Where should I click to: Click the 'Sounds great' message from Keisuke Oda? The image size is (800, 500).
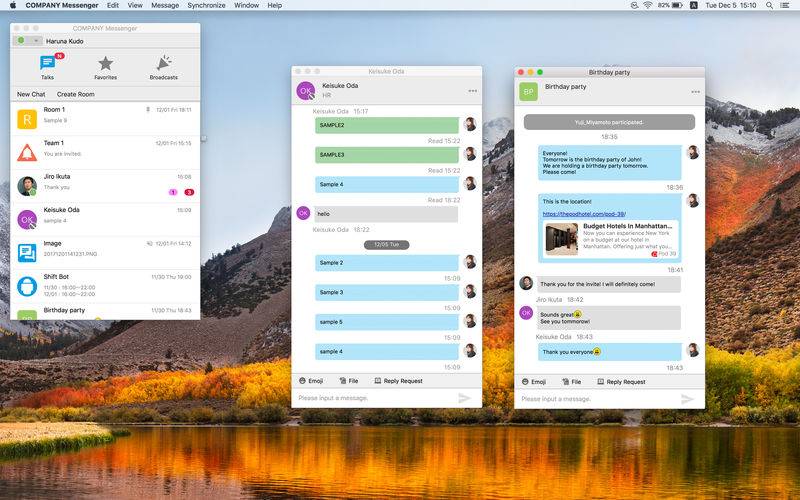[x=609, y=318]
